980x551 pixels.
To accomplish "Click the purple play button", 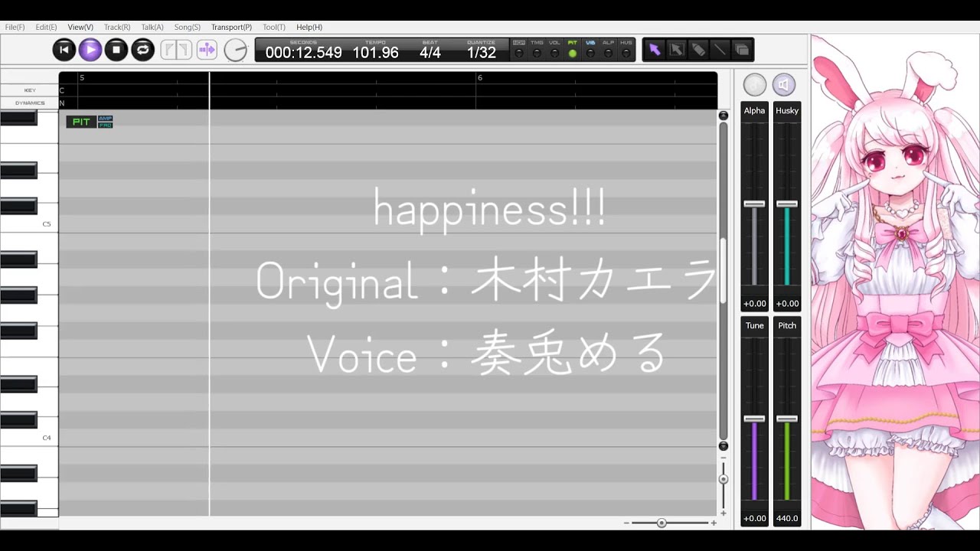I will click(x=90, y=50).
